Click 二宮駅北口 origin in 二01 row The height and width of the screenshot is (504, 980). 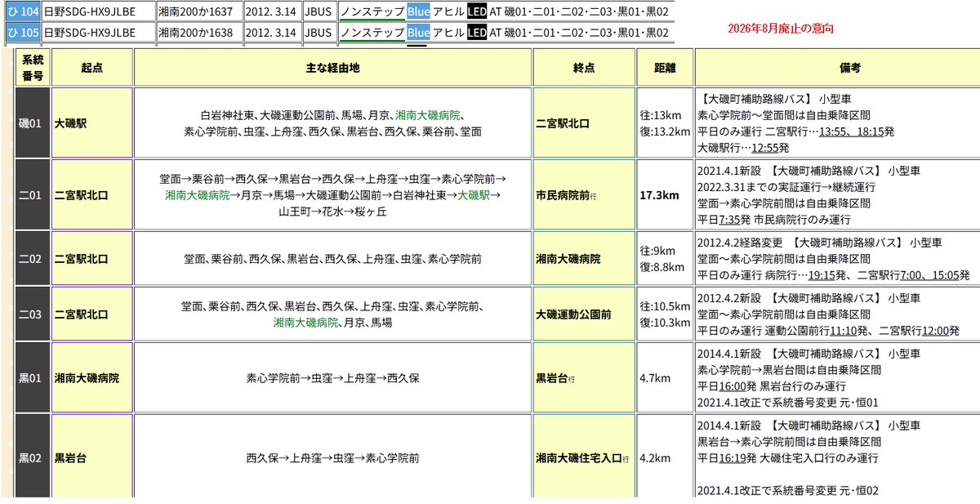point(81,196)
